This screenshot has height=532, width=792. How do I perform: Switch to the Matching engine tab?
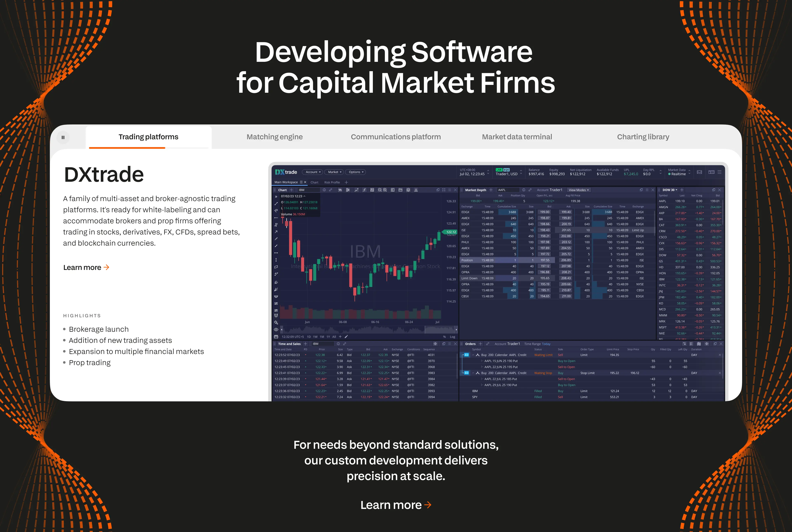(x=274, y=137)
